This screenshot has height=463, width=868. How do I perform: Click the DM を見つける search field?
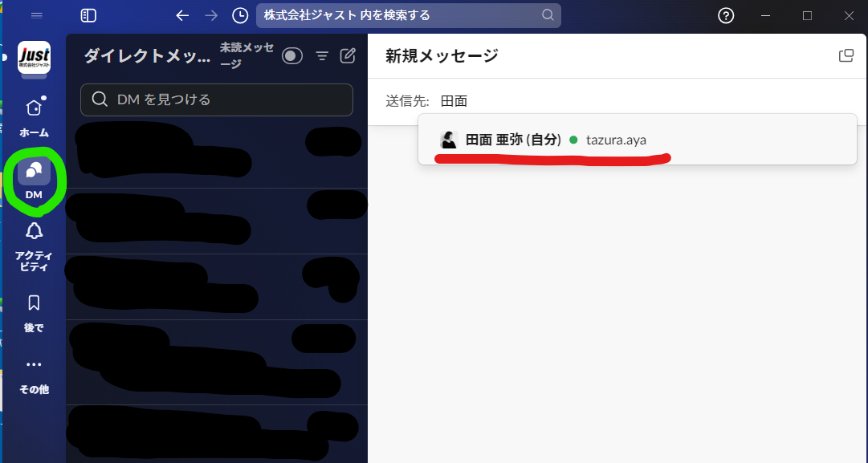217,100
